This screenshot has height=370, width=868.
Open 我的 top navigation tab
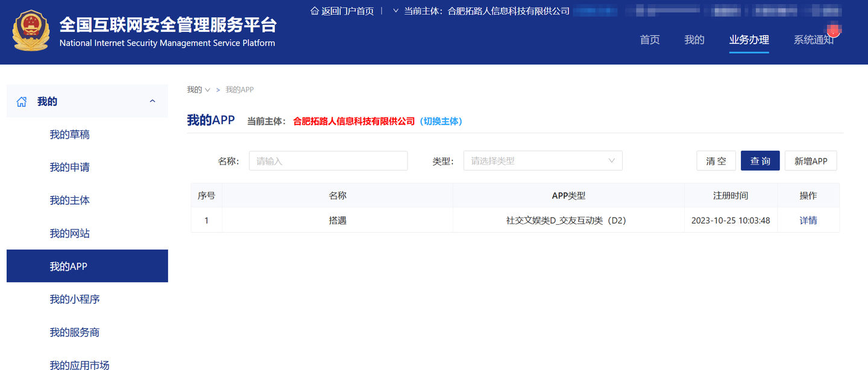(694, 40)
